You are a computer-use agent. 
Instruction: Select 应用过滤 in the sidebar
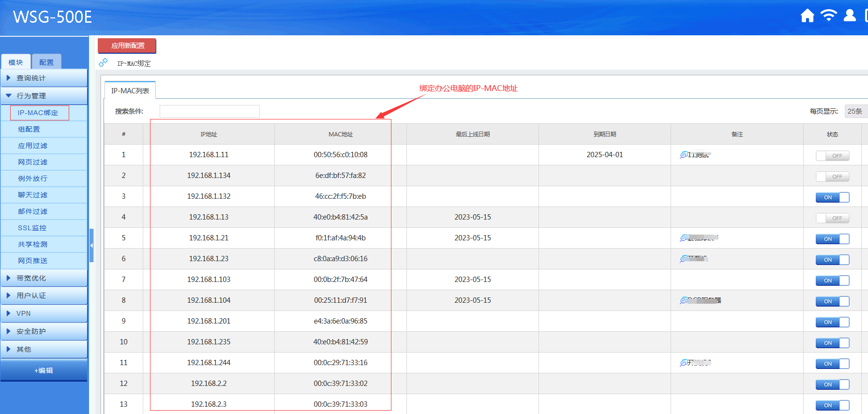[33, 146]
